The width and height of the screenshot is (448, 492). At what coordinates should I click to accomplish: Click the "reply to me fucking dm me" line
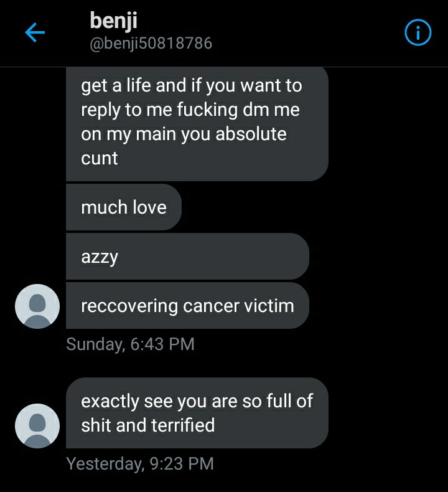coord(190,110)
